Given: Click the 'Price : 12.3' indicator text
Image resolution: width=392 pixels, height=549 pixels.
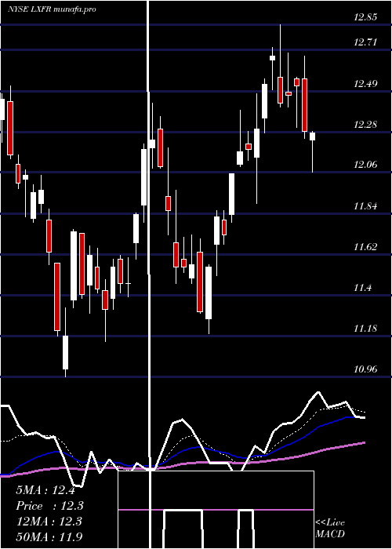Looking at the screenshot, I should [49, 506].
